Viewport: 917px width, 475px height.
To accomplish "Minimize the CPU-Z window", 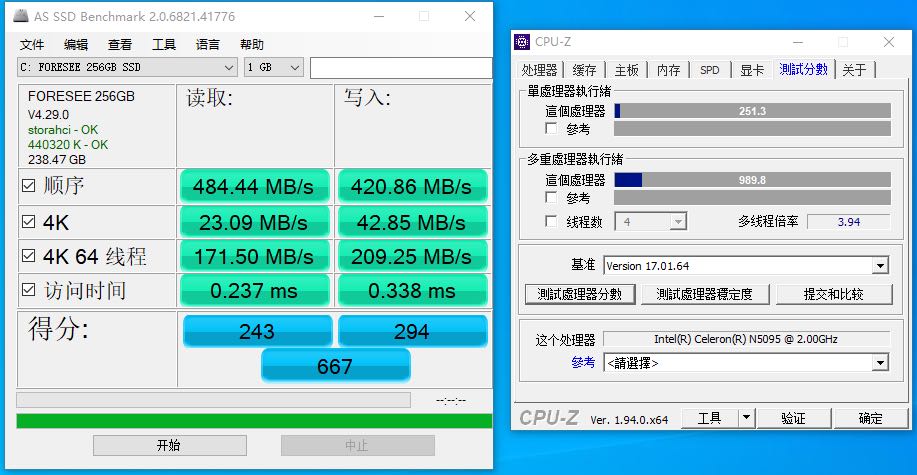I will 797,42.
